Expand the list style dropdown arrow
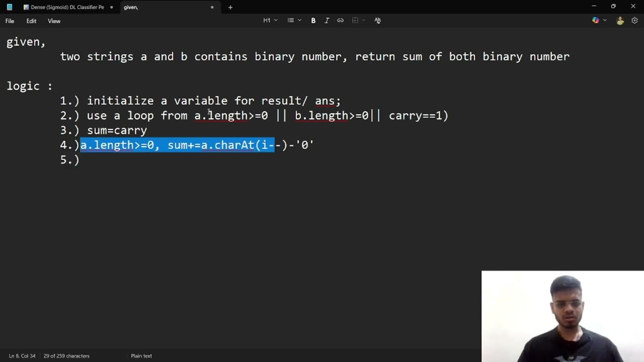 tap(299, 20)
